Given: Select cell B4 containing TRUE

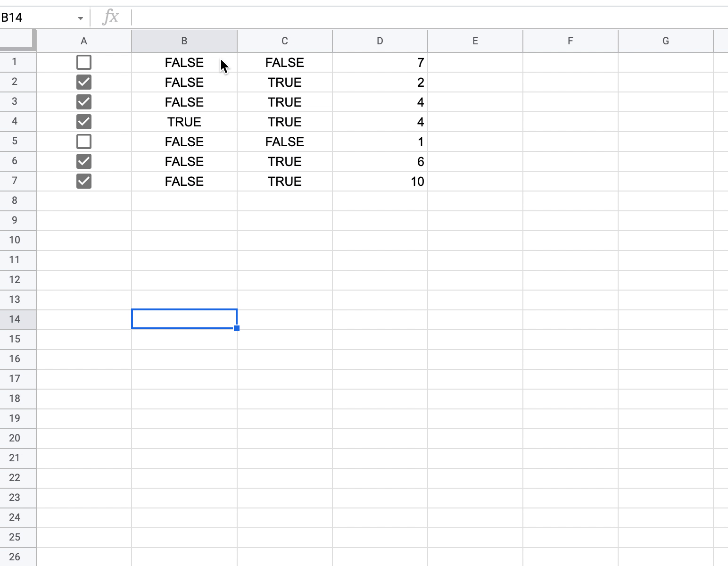Looking at the screenshot, I should [x=184, y=122].
